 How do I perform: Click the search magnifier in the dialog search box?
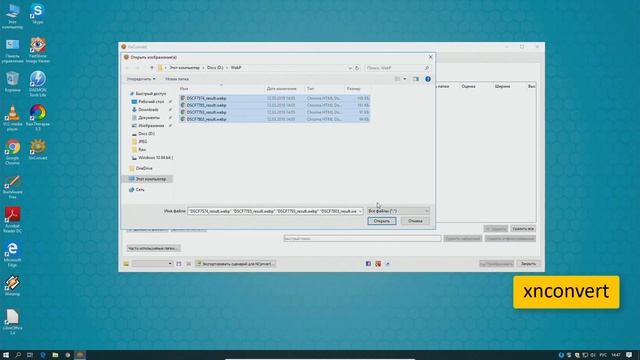(427, 68)
